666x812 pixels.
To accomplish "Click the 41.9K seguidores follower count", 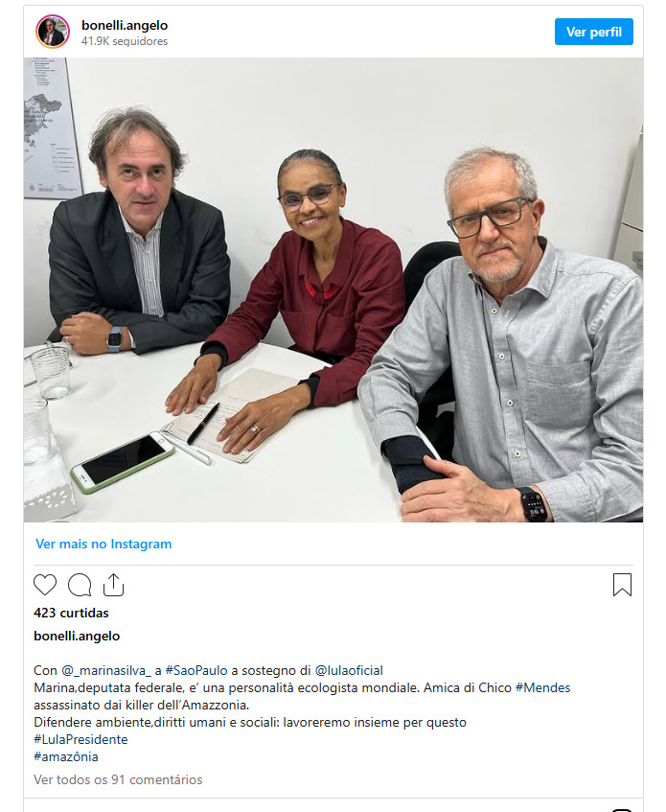I will pos(125,41).
